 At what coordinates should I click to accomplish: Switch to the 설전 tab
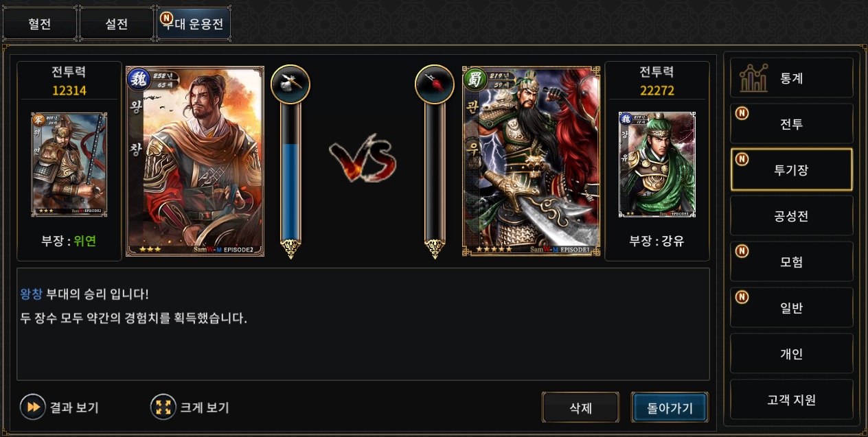pyautogui.click(x=117, y=24)
